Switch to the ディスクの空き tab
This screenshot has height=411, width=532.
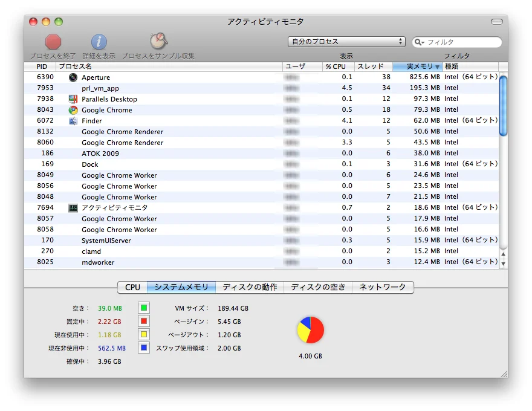pyautogui.click(x=318, y=287)
